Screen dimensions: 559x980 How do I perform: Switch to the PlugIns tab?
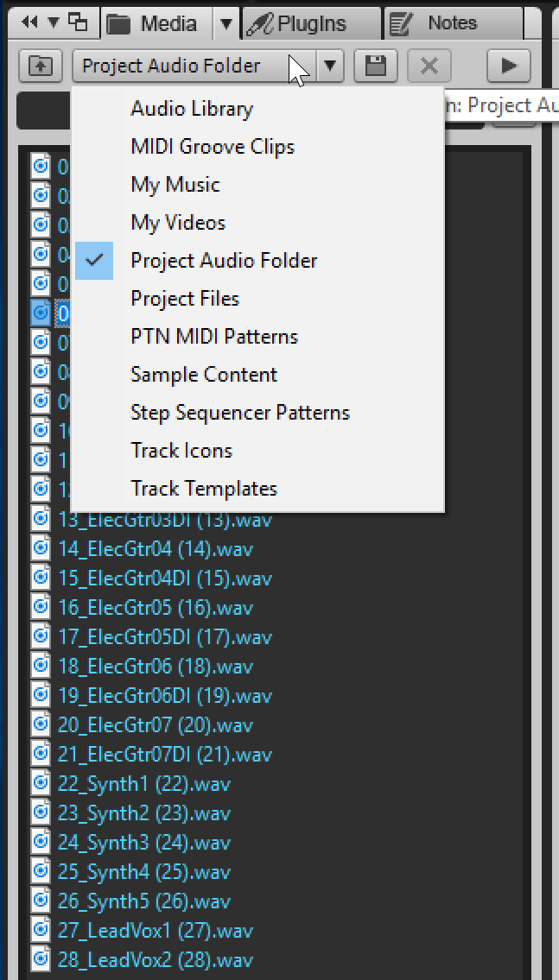pyautogui.click(x=310, y=24)
